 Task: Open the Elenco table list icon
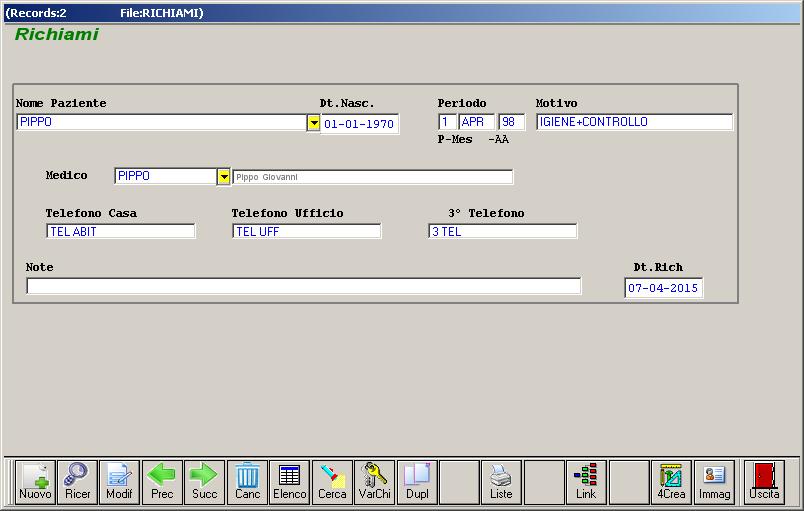click(x=290, y=482)
